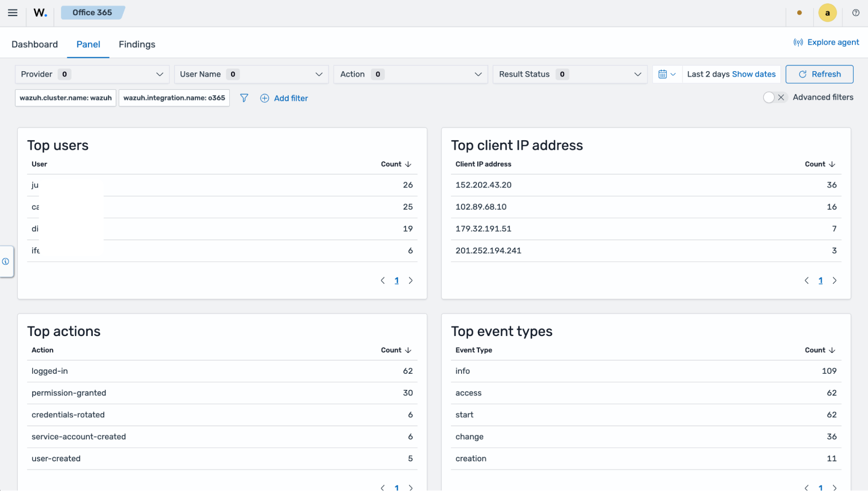
Task: Click the Client IP address column header
Action: coord(483,164)
